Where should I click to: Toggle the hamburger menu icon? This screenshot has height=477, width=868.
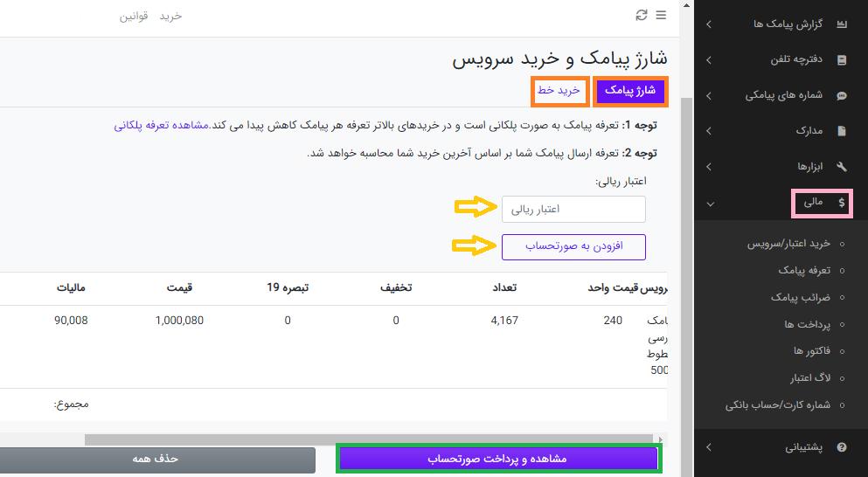[x=661, y=16]
